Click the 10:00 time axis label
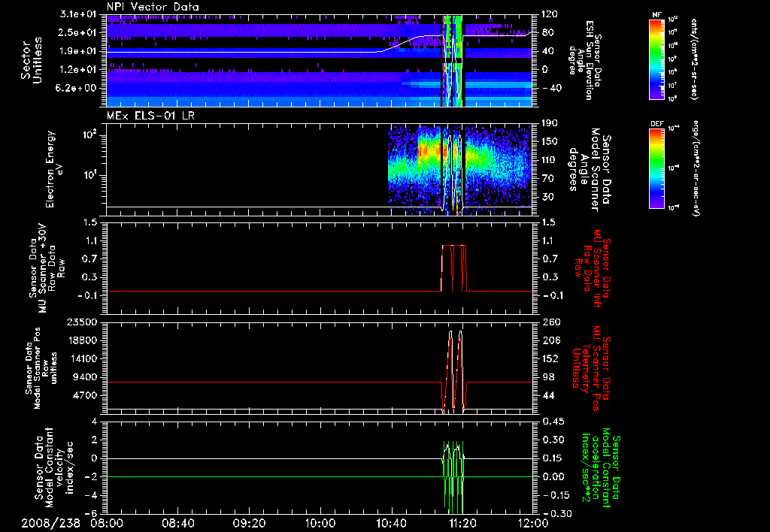This screenshot has height=532, width=770. [x=321, y=522]
